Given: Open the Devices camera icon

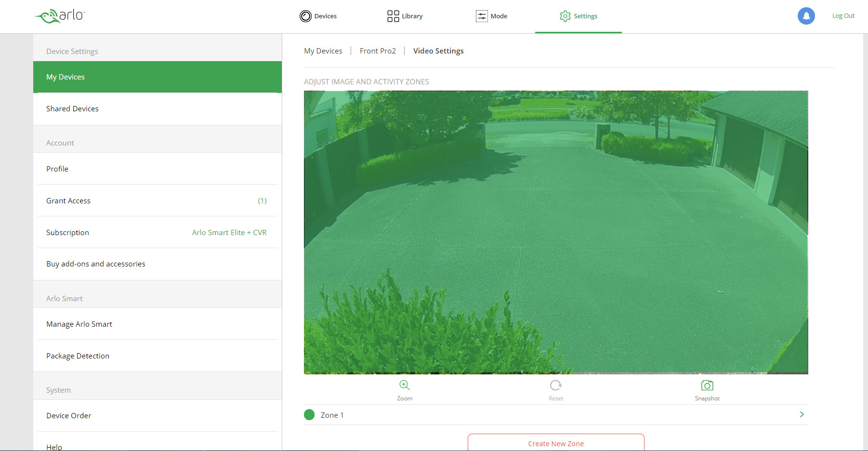Looking at the screenshot, I should tap(305, 16).
